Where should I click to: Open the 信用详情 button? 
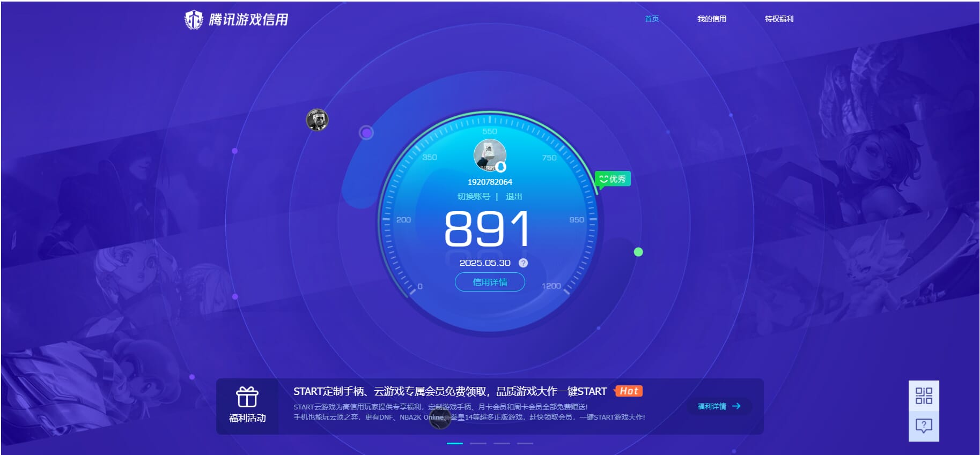[x=490, y=282]
